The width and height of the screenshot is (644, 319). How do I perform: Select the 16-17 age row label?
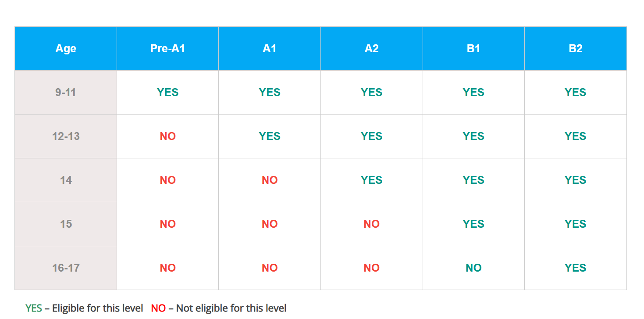[66, 268]
